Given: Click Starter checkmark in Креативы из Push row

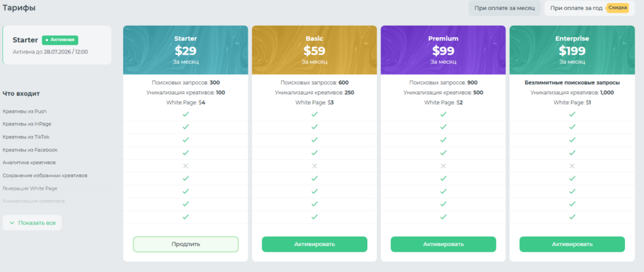Looking at the screenshot, I should click(186, 114).
